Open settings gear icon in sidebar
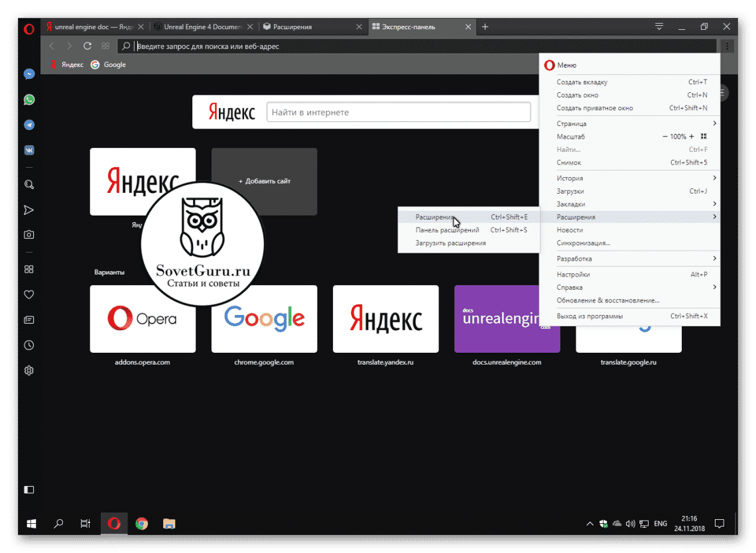The image size is (756, 553). point(29,370)
